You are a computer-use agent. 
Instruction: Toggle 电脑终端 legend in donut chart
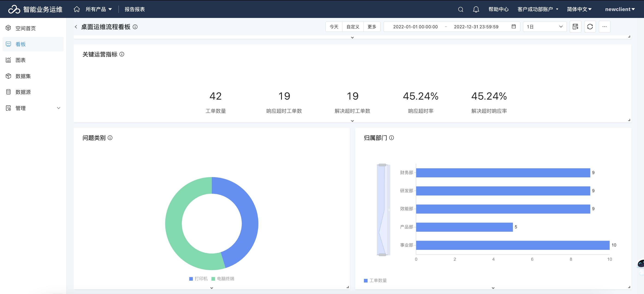(x=223, y=279)
